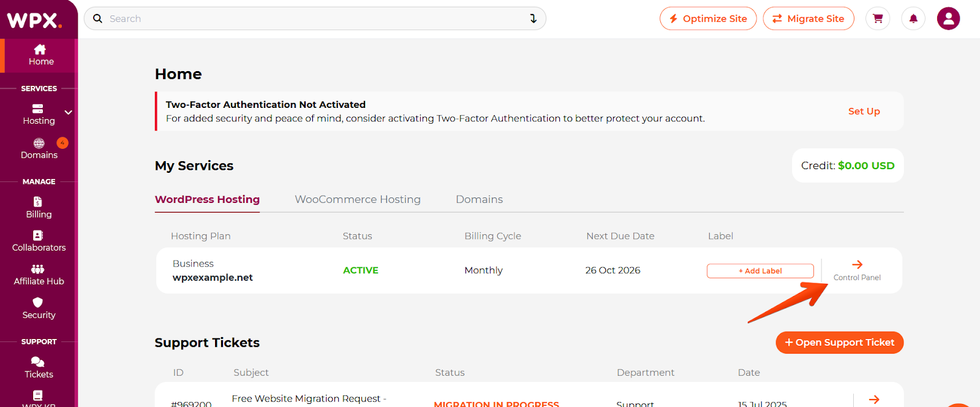
Task: Open the notifications bell
Action: point(913,18)
